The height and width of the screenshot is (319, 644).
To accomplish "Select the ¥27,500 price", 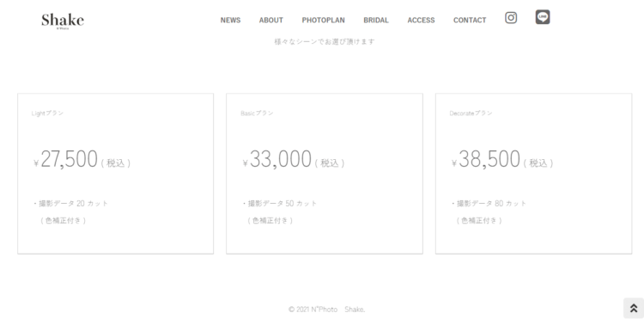I will click(x=66, y=159).
